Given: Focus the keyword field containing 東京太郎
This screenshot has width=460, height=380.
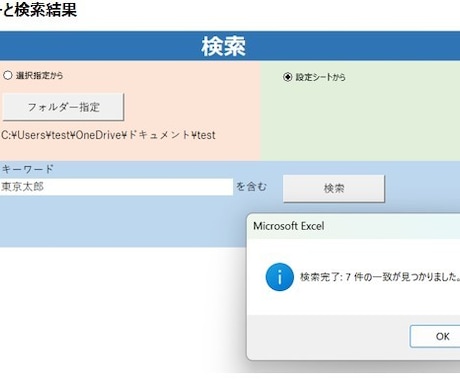Looking at the screenshot, I should [116, 187].
